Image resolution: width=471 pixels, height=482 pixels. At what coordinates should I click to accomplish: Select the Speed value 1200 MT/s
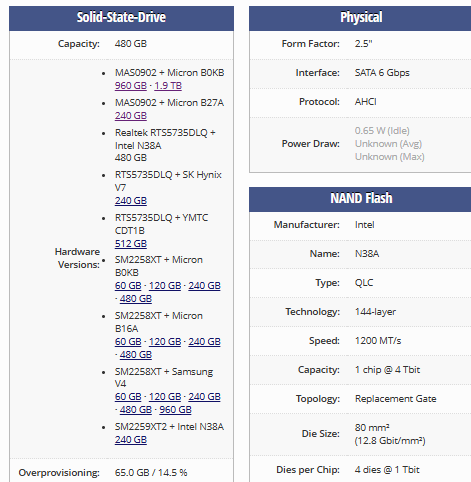[x=378, y=341]
